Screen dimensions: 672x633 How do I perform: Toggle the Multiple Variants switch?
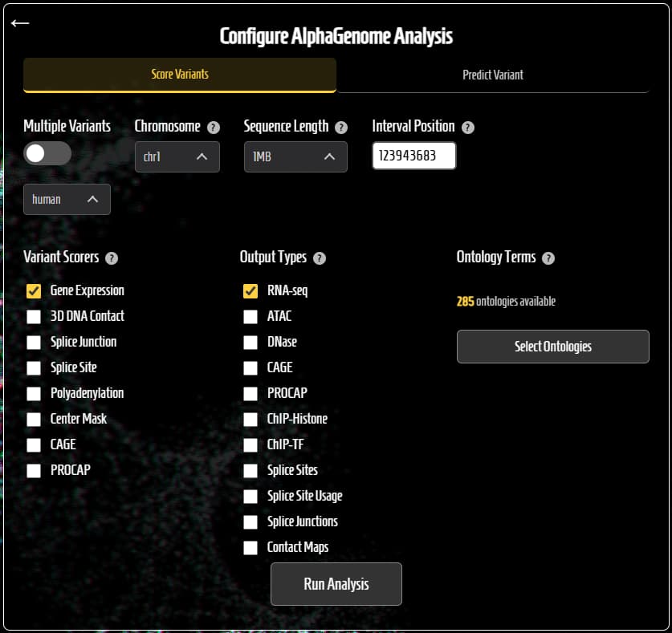(47, 153)
